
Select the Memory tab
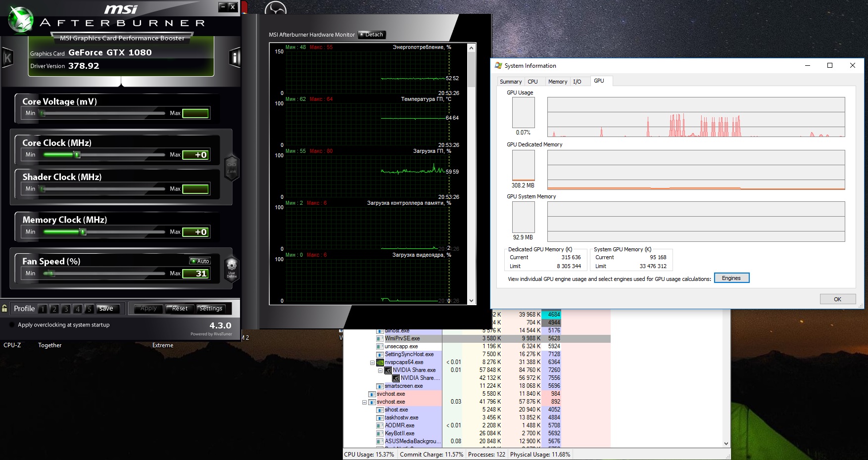(x=558, y=82)
